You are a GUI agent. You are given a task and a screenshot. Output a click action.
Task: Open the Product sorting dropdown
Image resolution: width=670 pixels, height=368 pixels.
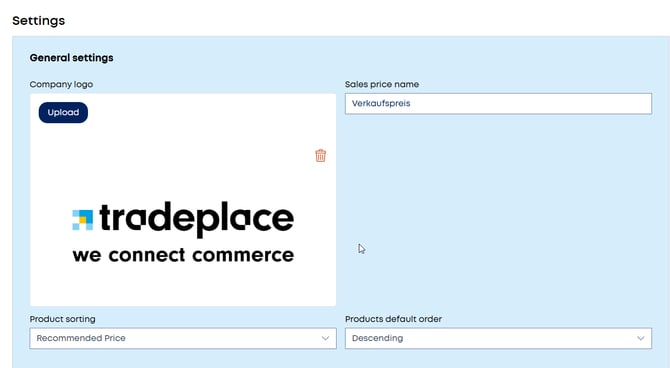[183, 338]
